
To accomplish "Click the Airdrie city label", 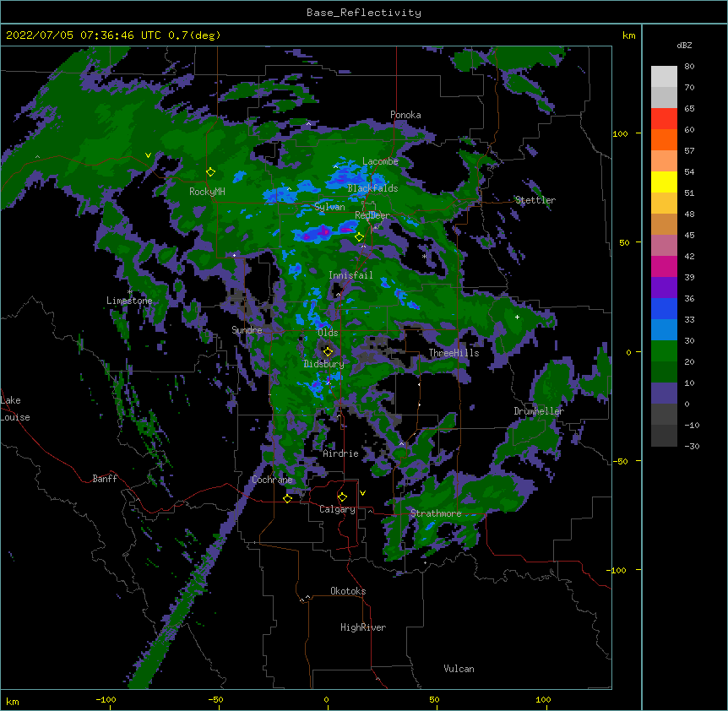I will click(x=341, y=453).
